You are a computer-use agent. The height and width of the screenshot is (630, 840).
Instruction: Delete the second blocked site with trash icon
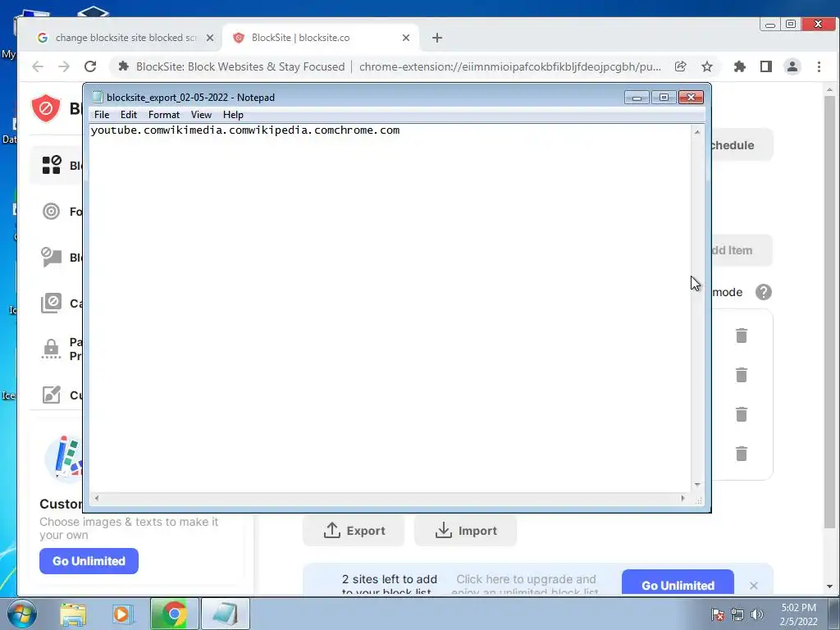(742, 374)
